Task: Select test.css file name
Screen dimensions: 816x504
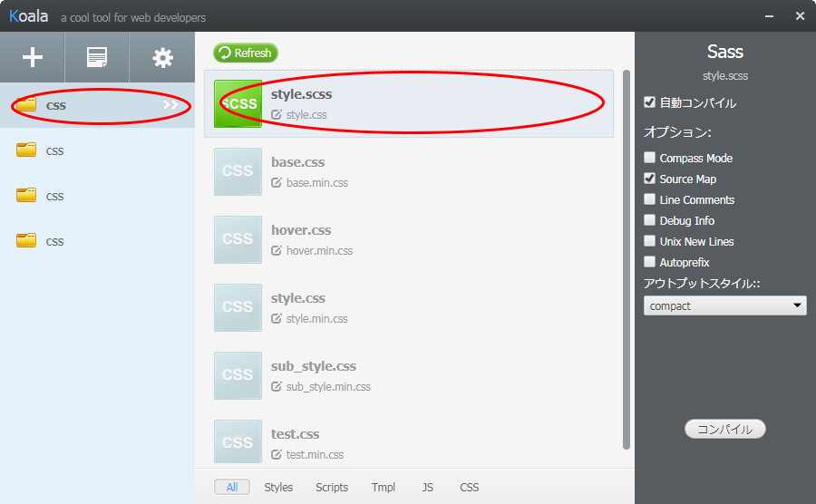Action: (x=295, y=434)
